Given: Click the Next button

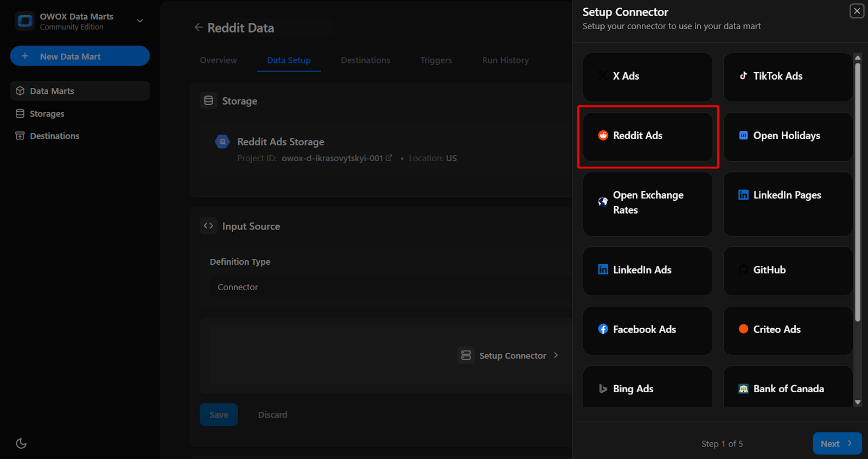Looking at the screenshot, I should [837, 443].
